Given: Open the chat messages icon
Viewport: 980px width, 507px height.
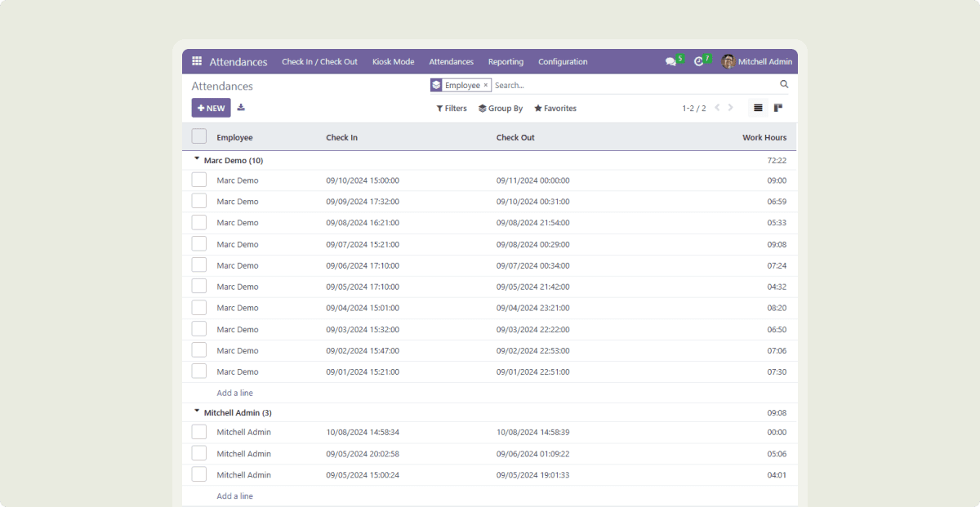Looking at the screenshot, I should [670, 62].
